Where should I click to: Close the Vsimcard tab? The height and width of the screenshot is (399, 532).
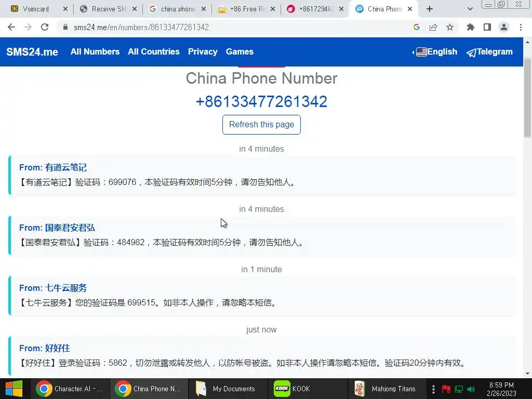click(65, 9)
